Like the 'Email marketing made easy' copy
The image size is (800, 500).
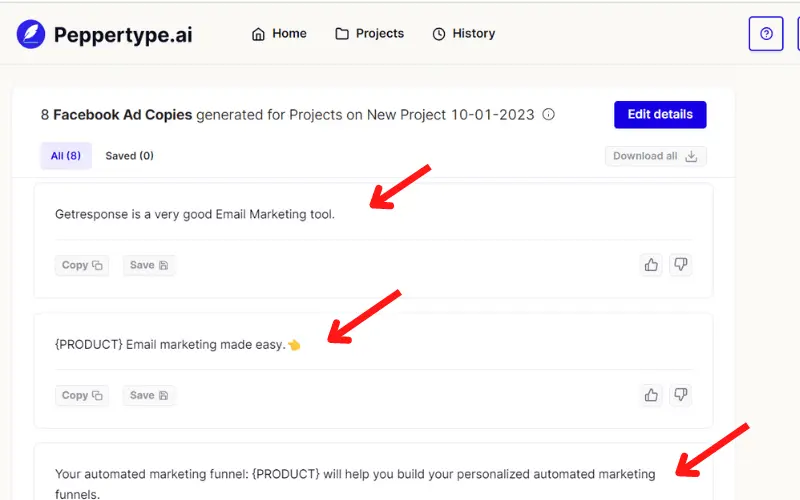pos(651,395)
